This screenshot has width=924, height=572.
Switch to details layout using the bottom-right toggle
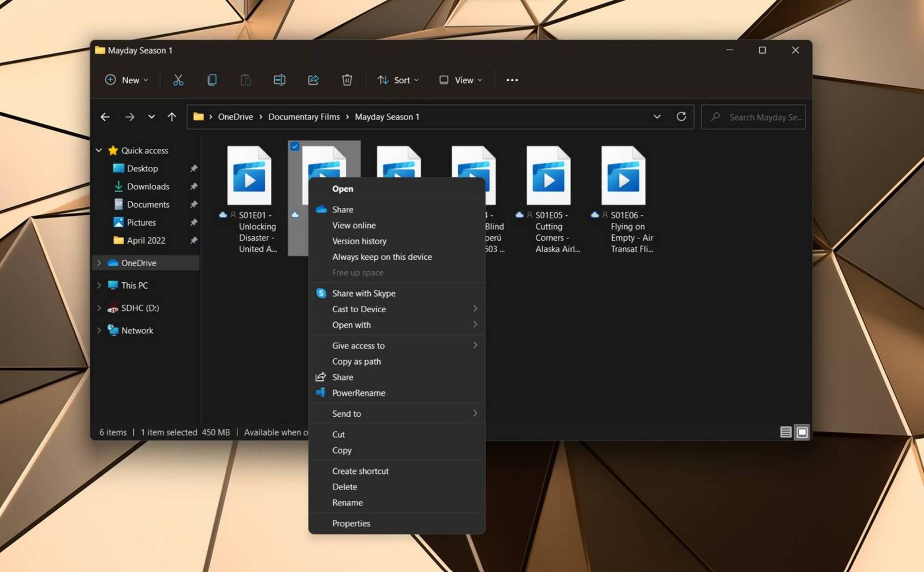[x=785, y=432]
